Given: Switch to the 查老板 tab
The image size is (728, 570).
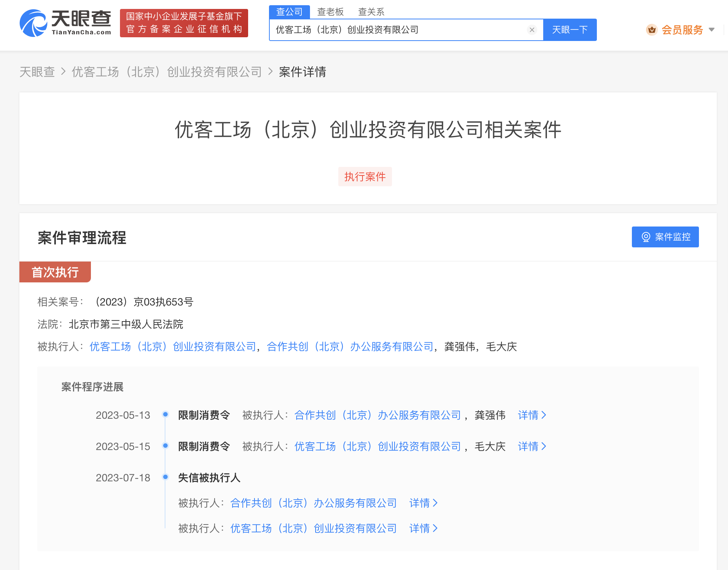Looking at the screenshot, I should click(x=330, y=12).
